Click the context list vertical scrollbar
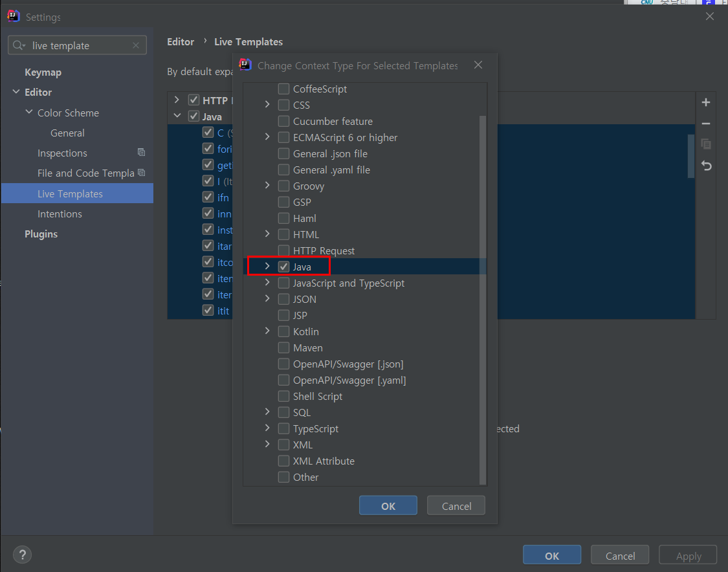 [482, 300]
